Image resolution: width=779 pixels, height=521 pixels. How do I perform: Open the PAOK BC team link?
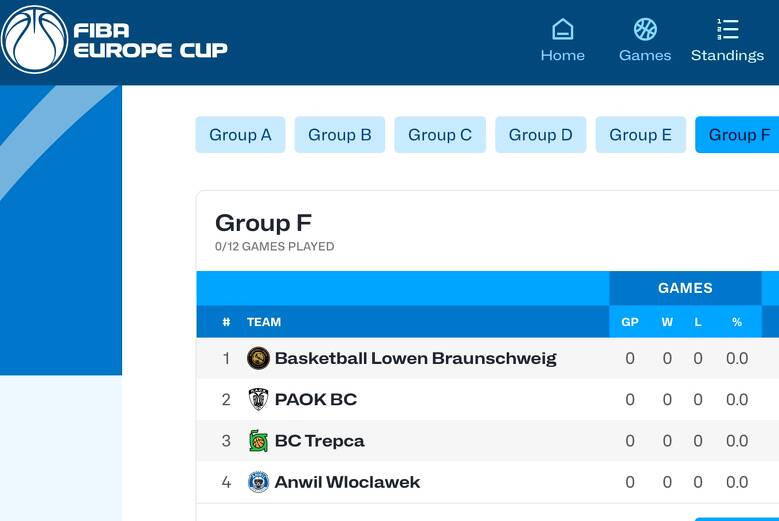[315, 399]
